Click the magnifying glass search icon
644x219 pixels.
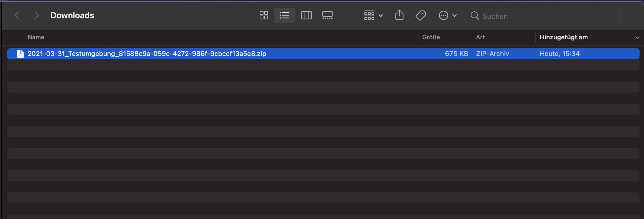(x=475, y=16)
